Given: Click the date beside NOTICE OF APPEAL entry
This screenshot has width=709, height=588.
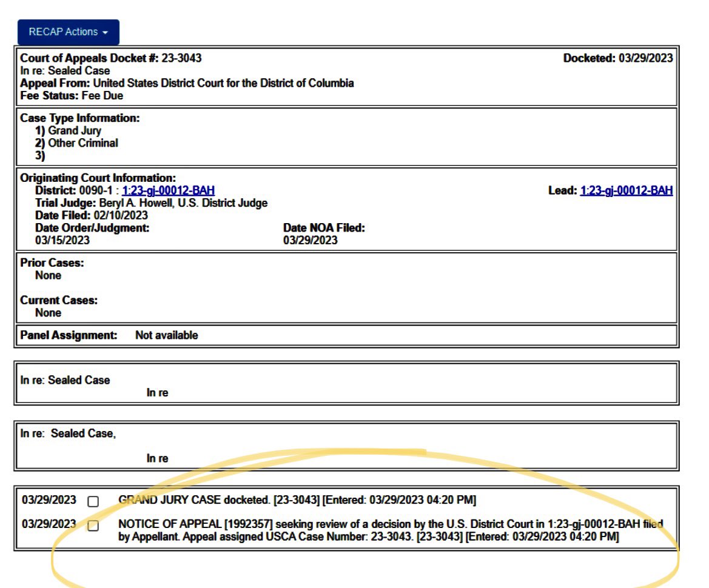Looking at the screenshot, I should click(x=49, y=524).
